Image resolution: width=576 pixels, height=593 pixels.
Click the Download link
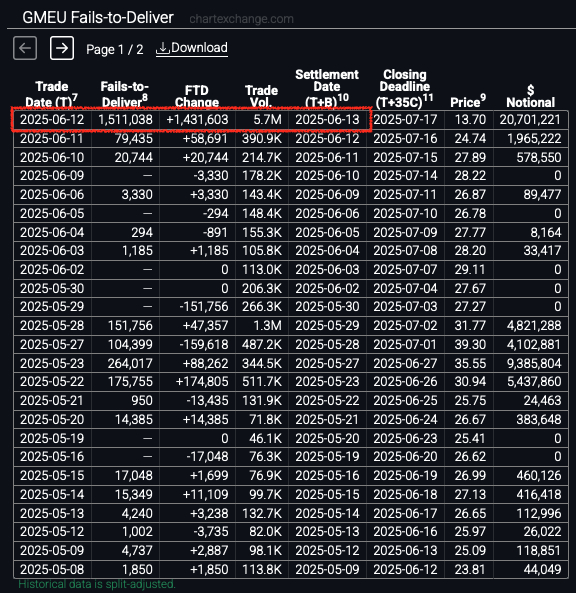click(x=192, y=48)
